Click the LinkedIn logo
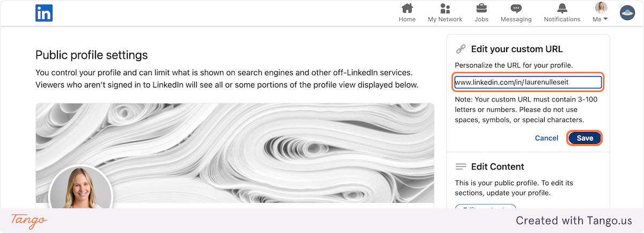Viewport: 644px width, 233px height. 44,12
